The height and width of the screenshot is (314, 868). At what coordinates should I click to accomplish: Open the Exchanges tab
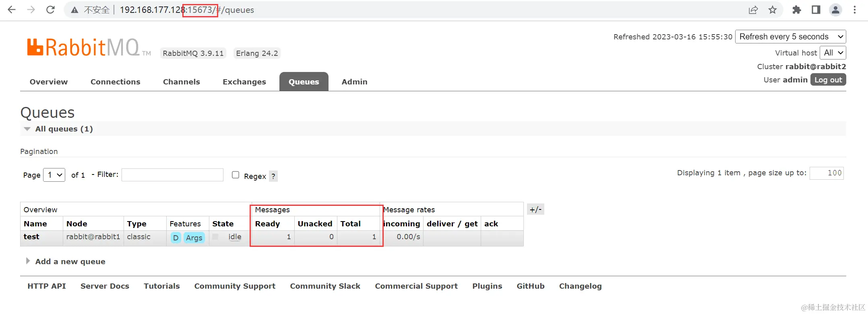[x=244, y=82]
